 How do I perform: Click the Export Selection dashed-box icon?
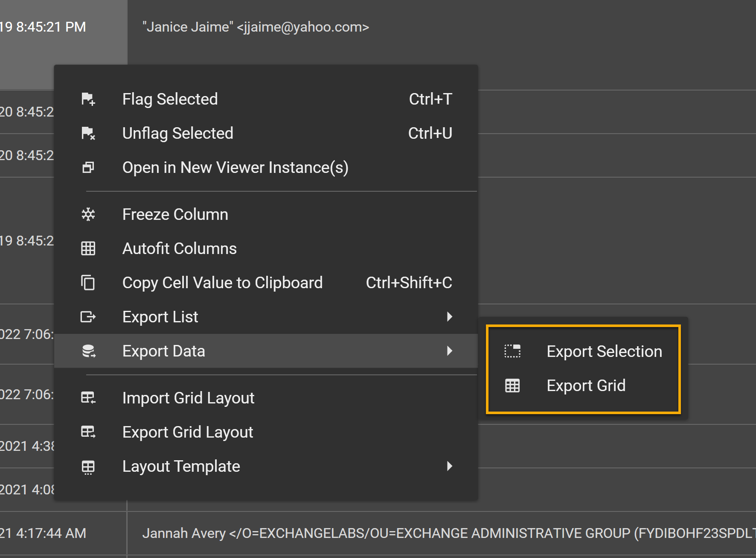point(512,351)
